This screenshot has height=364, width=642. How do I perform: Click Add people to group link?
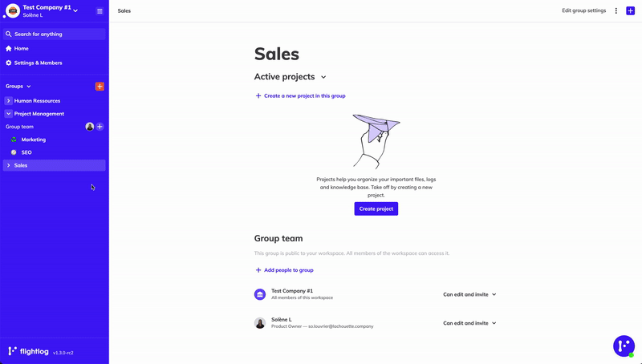coord(285,270)
